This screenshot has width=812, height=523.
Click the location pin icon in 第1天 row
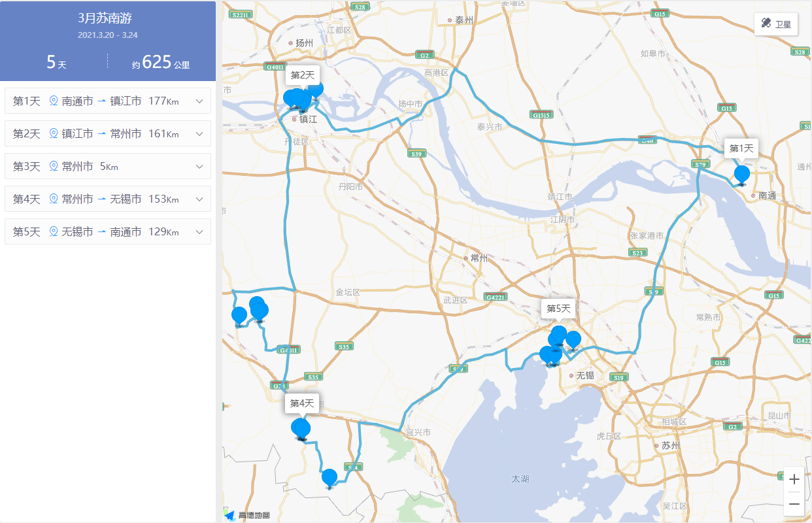click(54, 101)
